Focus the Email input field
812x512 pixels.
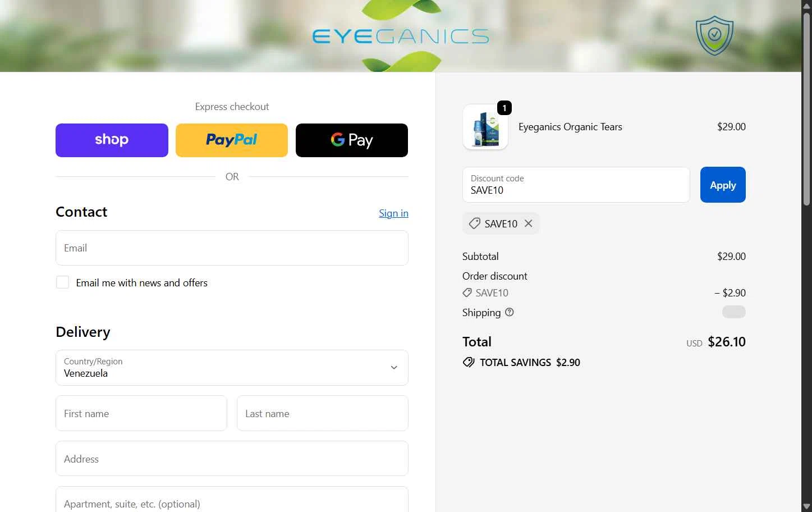click(232, 248)
